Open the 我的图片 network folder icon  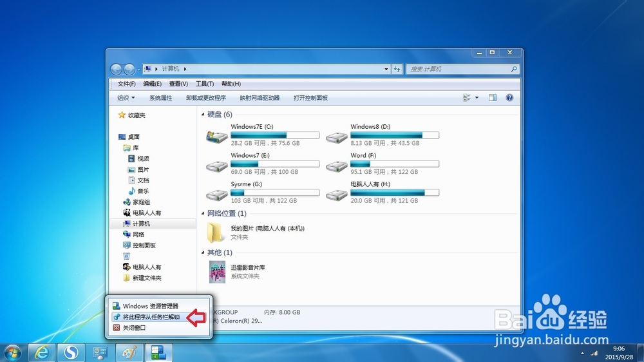pyautogui.click(x=216, y=232)
